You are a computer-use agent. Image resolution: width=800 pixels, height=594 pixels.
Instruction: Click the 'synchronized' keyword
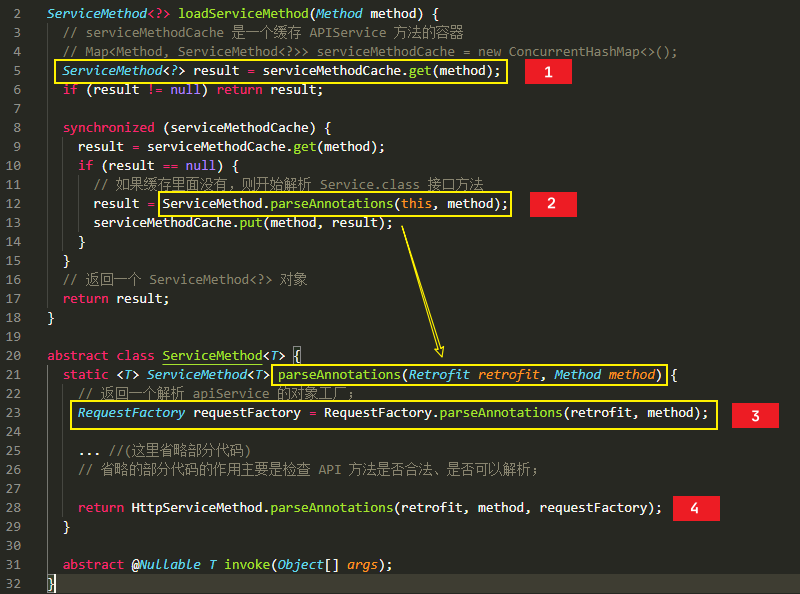coord(109,128)
